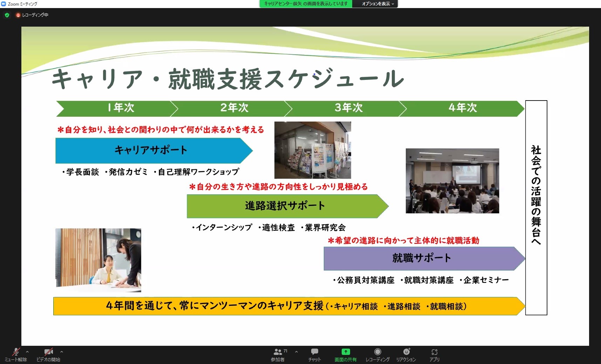Click the lecture seminar room photo
This screenshot has height=364, width=601.
coord(452,181)
